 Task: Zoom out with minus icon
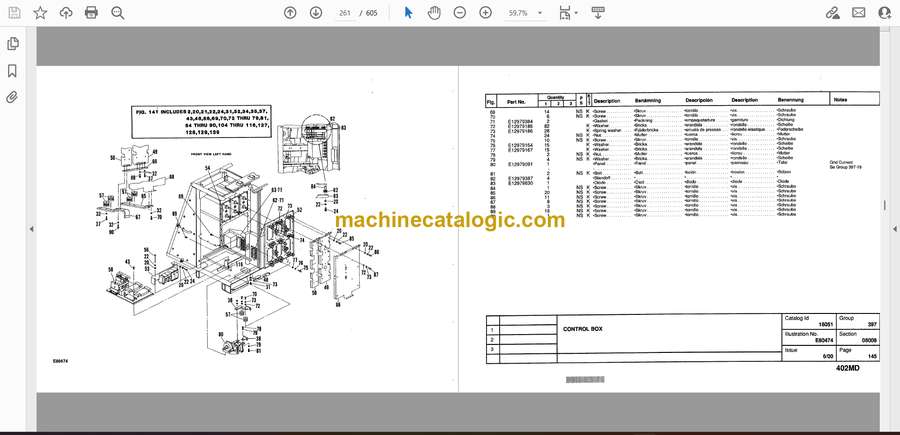click(x=460, y=13)
